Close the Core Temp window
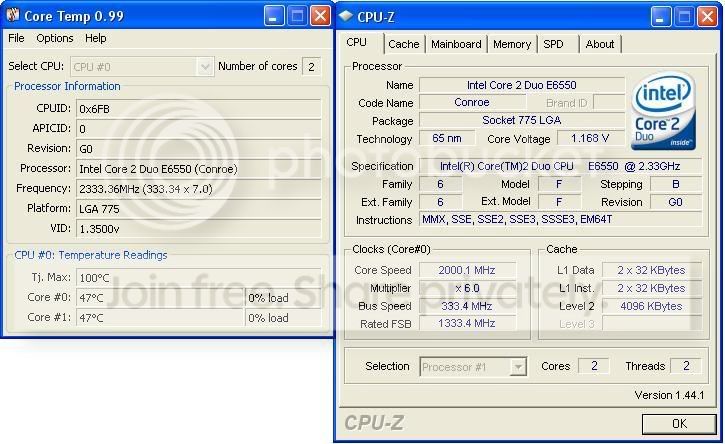The width and height of the screenshot is (725, 444). (x=320, y=16)
